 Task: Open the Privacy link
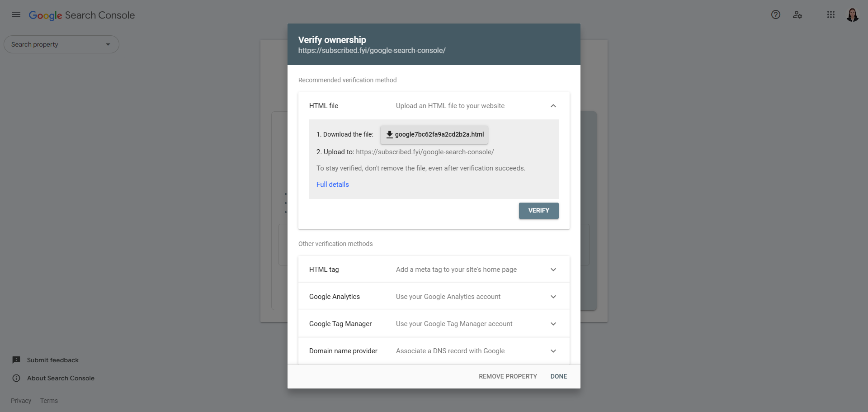click(21, 401)
